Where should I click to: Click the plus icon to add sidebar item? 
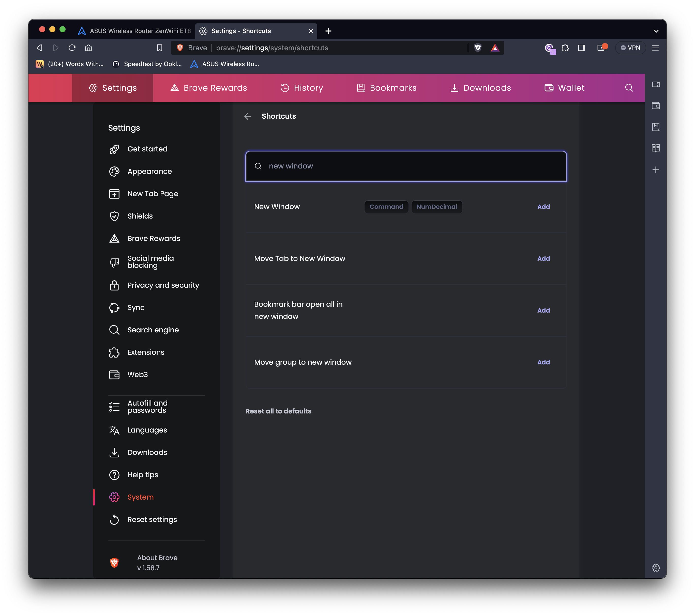(656, 170)
